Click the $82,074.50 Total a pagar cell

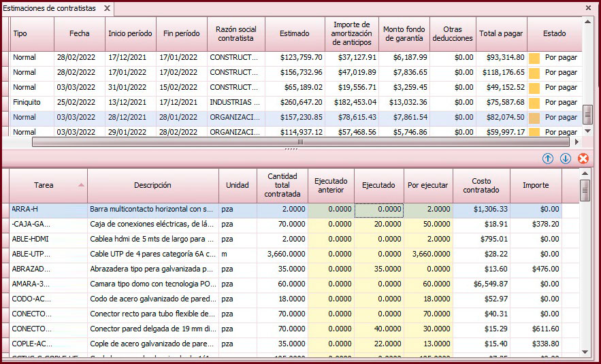[502, 118]
